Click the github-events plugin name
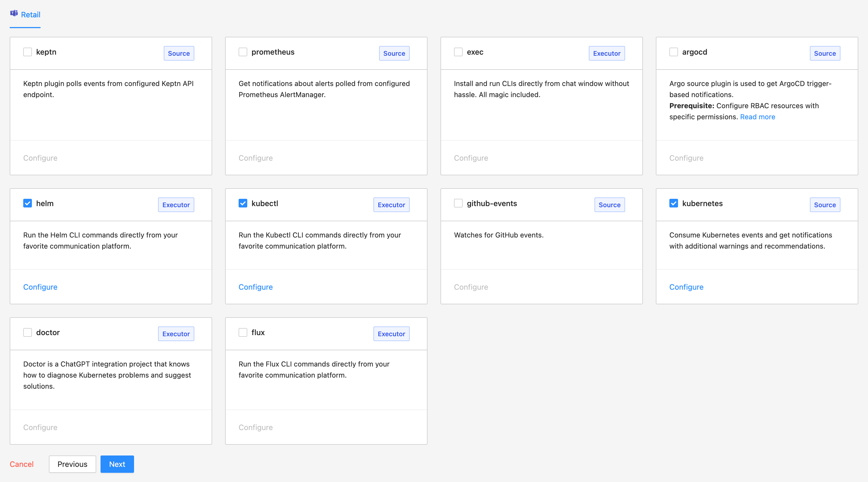This screenshot has height=482, width=868. 492,203
